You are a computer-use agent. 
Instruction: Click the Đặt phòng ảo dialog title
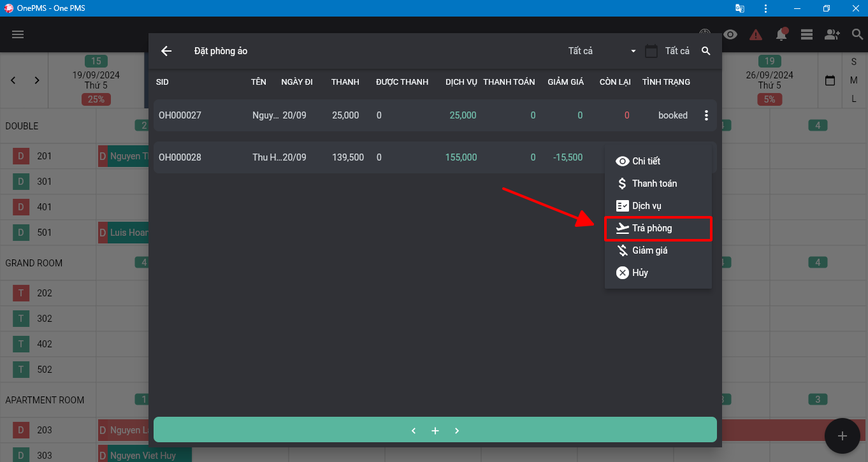coord(221,51)
